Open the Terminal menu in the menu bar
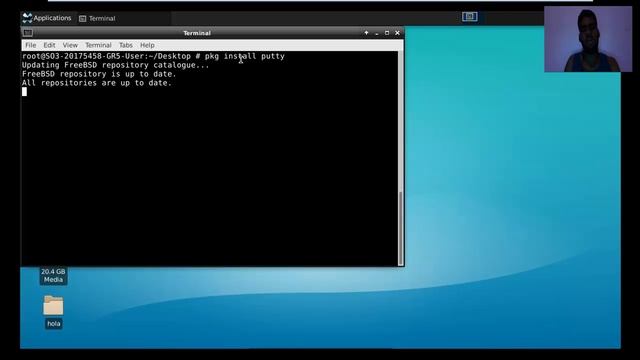The width and height of the screenshot is (640, 360). coord(98,45)
